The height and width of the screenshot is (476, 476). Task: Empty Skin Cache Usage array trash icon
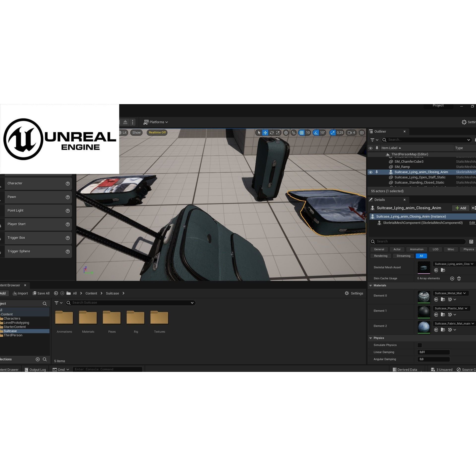point(459,278)
